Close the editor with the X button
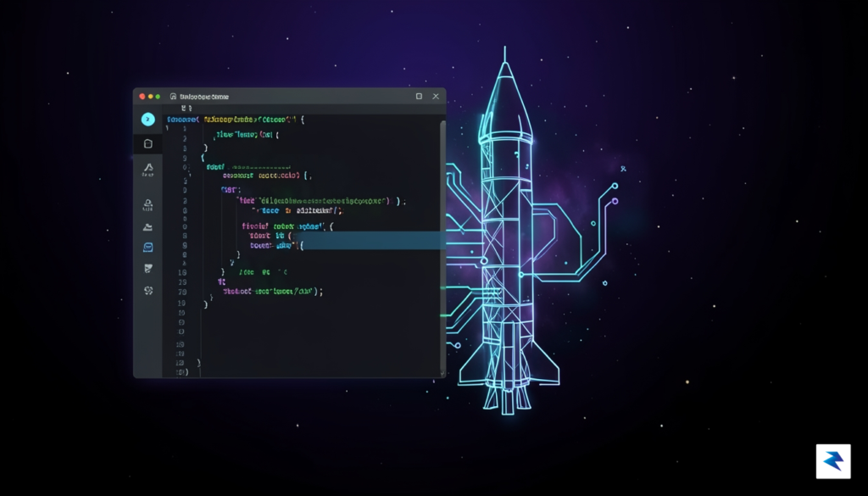 pos(436,97)
